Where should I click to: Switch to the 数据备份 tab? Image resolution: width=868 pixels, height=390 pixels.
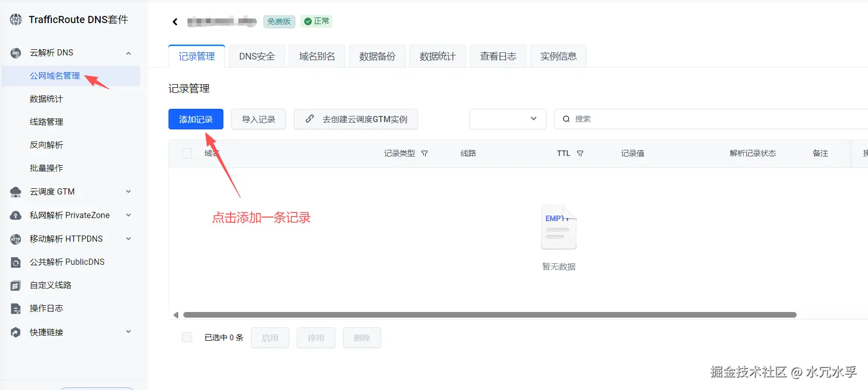pyautogui.click(x=378, y=56)
